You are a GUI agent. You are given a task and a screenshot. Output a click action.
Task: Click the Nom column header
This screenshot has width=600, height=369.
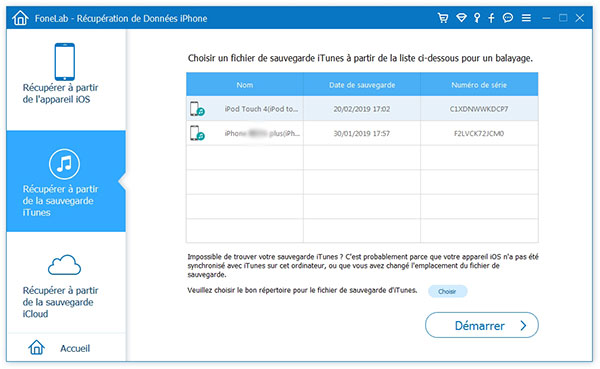(245, 85)
